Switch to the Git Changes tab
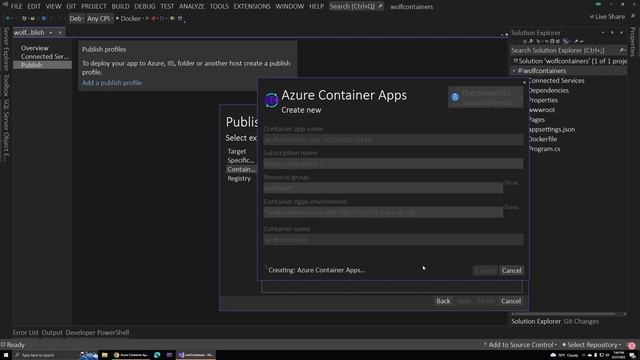 [581, 322]
